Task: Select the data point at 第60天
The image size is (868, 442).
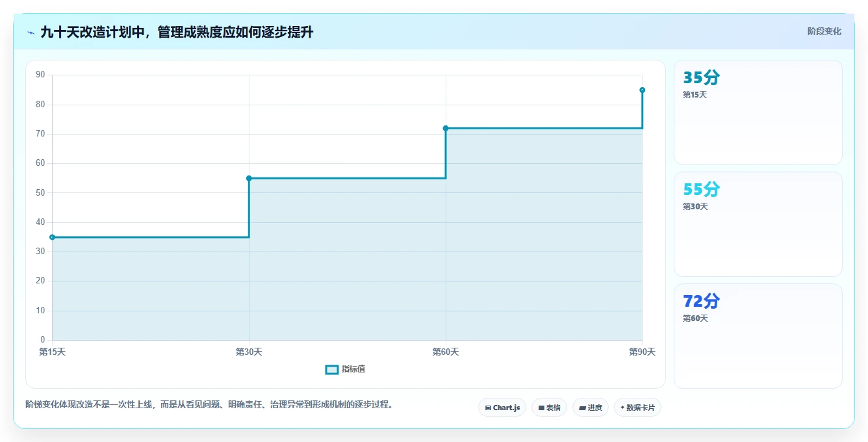Action: point(446,128)
